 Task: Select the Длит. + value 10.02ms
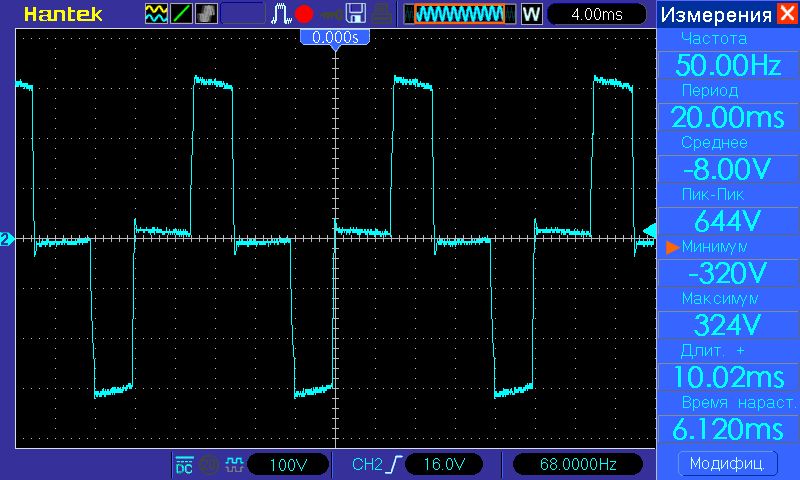[x=728, y=377]
